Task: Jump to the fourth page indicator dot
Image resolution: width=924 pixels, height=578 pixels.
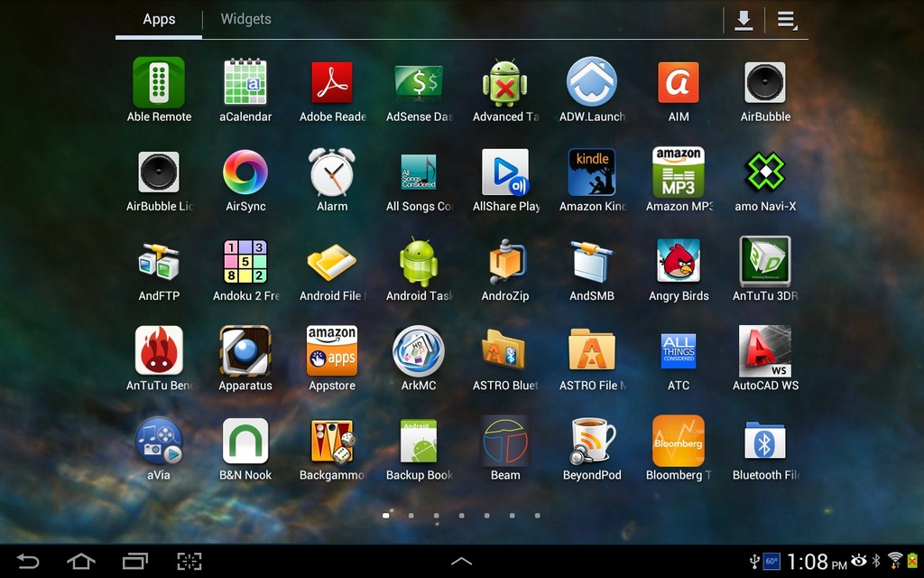Action: [x=461, y=516]
